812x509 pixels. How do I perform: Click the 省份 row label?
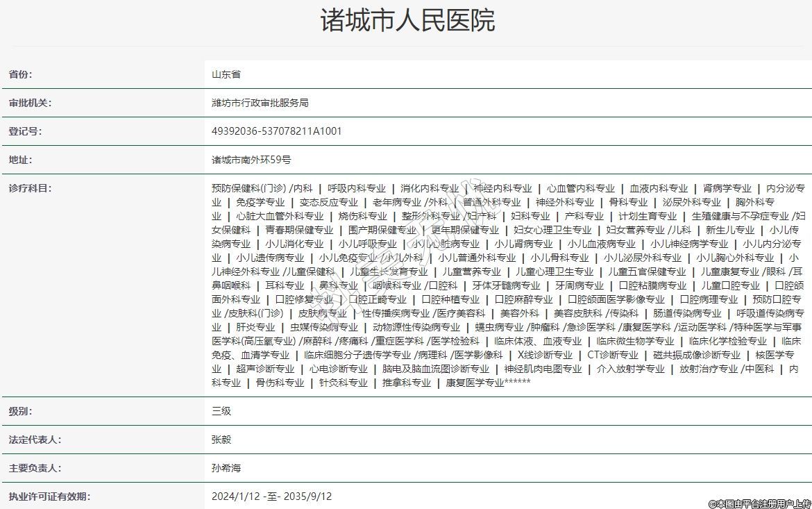coord(20,74)
